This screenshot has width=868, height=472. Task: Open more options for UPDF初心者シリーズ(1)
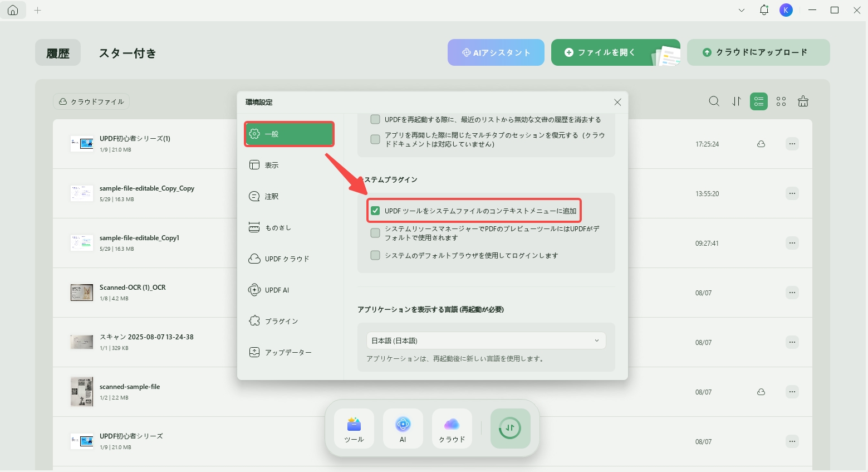792,144
